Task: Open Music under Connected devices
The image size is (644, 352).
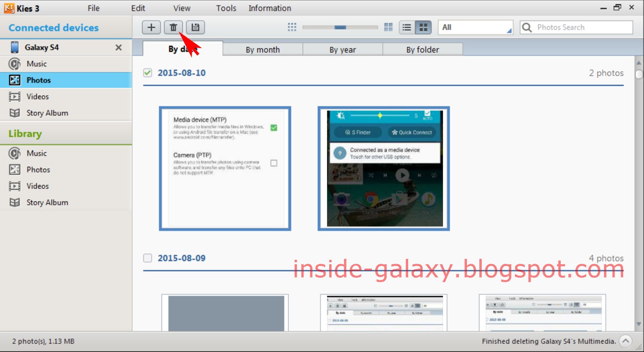Action: pos(66,64)
